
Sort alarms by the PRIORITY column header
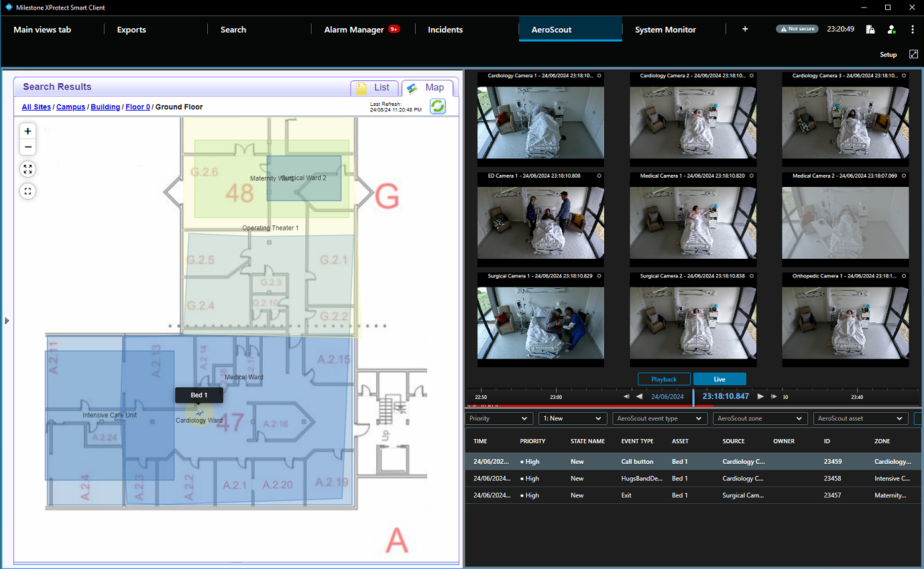pos(532,442)
